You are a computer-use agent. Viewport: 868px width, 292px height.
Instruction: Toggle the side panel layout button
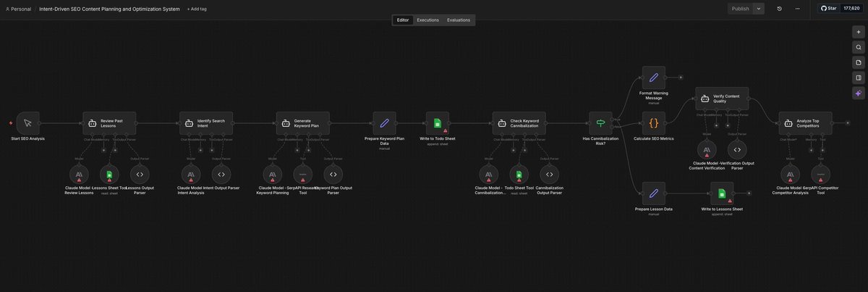point(859,78)
